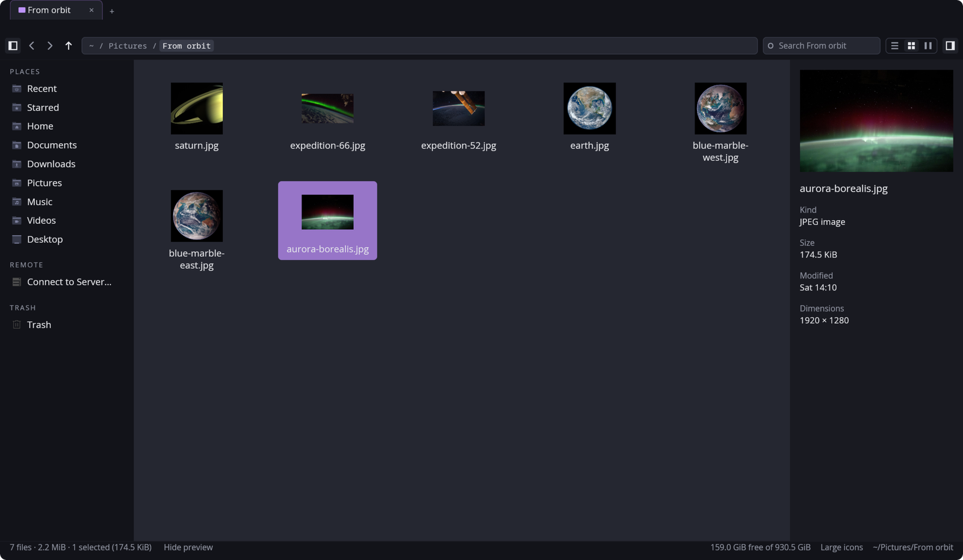Click the selected aurora-borealis.jpg file
963x560 pixels.
click(x=327, y=221)
